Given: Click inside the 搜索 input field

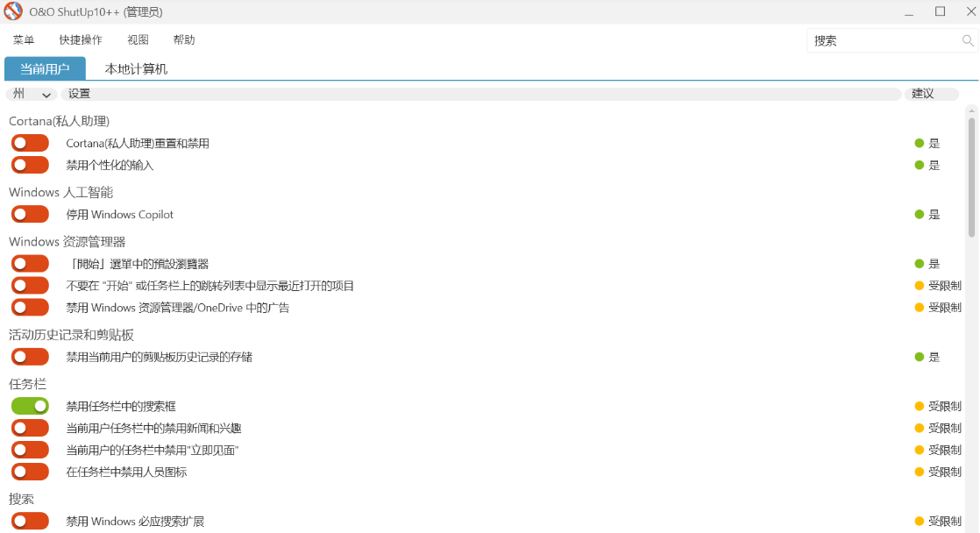Looking at the screenshot, I should (x=877, y=40).
